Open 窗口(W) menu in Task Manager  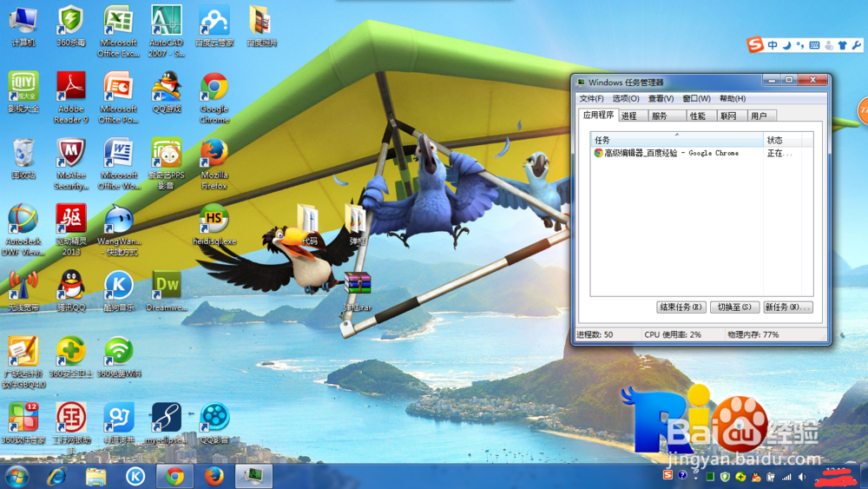click(696, 98)
